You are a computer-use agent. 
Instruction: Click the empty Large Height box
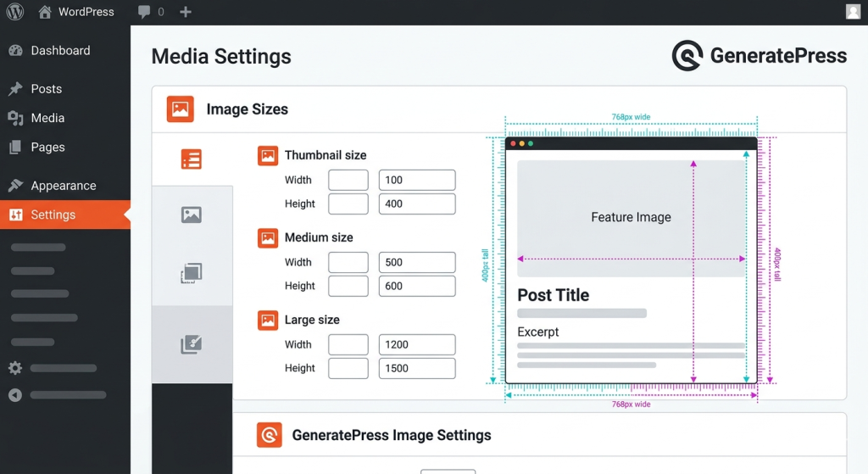click(x=348, y=368)
